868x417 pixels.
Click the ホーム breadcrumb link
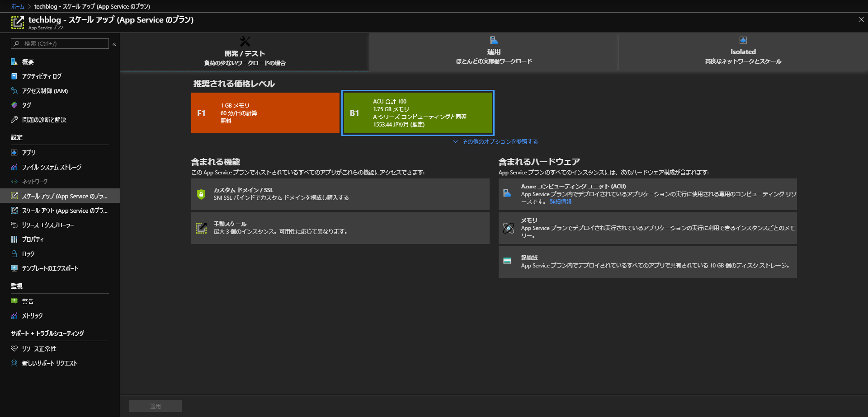[18, 6]
